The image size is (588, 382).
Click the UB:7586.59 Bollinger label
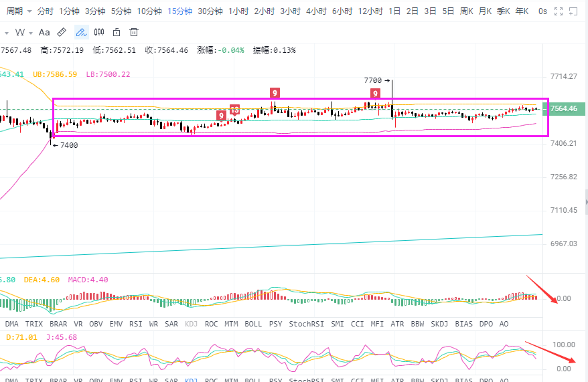point(55,74)
